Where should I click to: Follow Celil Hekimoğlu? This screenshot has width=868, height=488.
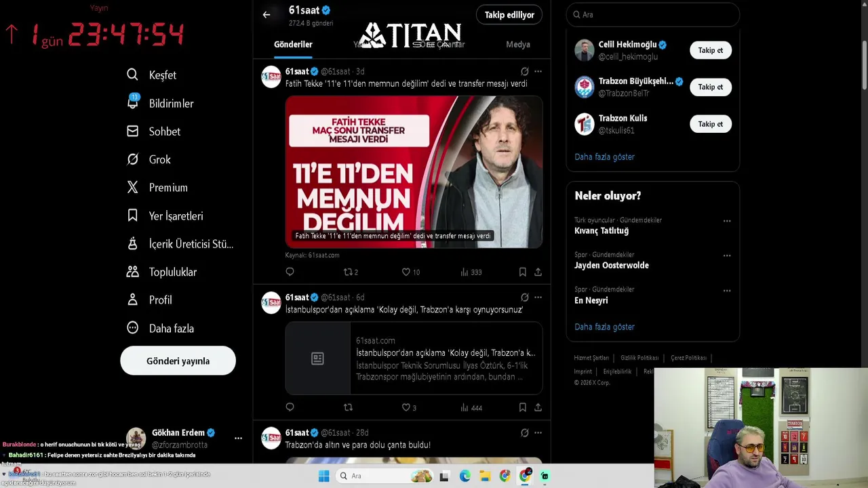pyautogui.click(x=711, y=50)
